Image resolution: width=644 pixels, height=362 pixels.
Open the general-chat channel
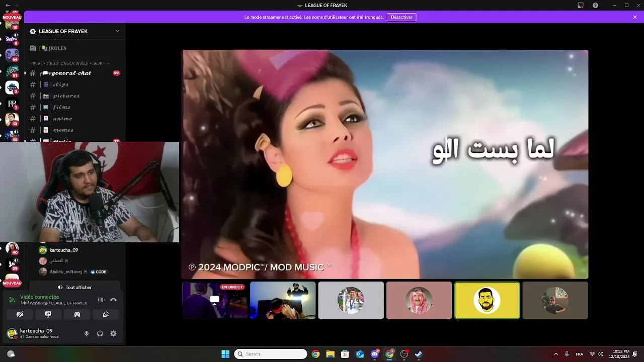pyautogui.click(x=75, y=73)
